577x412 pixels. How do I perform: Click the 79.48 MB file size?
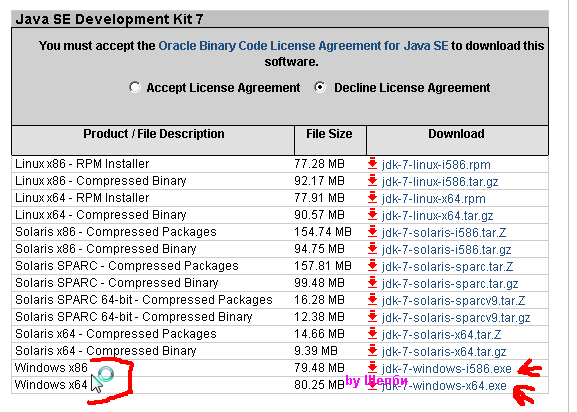pyautogui.click(x=319, y=367)
